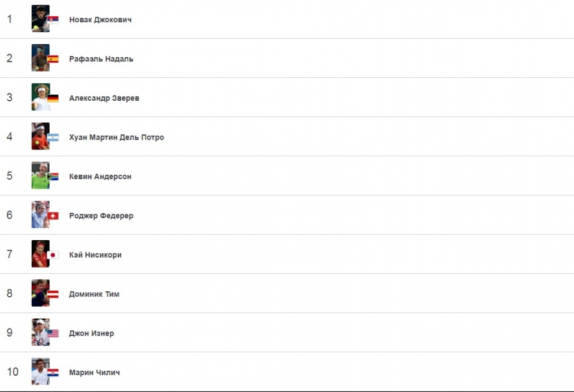This screenshot has height=392, width=574.
Task: Click the United States flag icon
Action: pos(53,333)
